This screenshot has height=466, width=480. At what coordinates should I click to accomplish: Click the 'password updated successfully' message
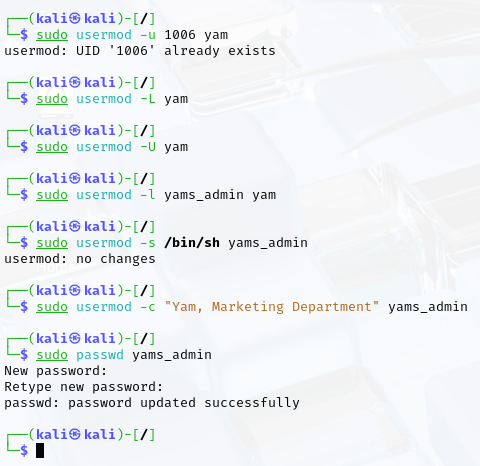click(x=184, y=403)
